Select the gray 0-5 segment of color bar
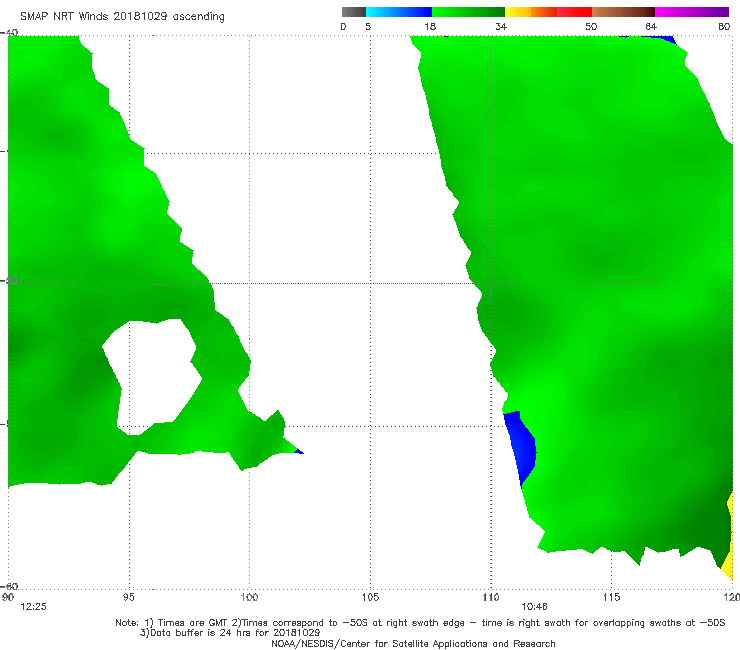Screen dimensions: 740x650 click(354, 12)
